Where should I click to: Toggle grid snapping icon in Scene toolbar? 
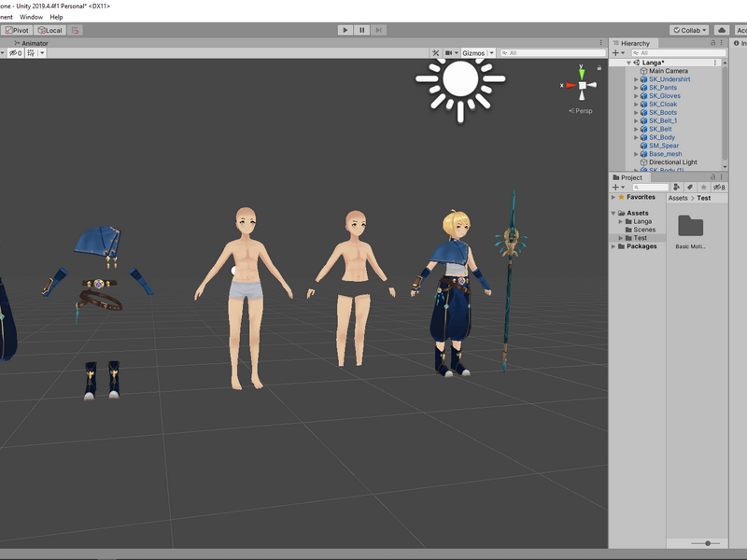[x=31, y=53]
